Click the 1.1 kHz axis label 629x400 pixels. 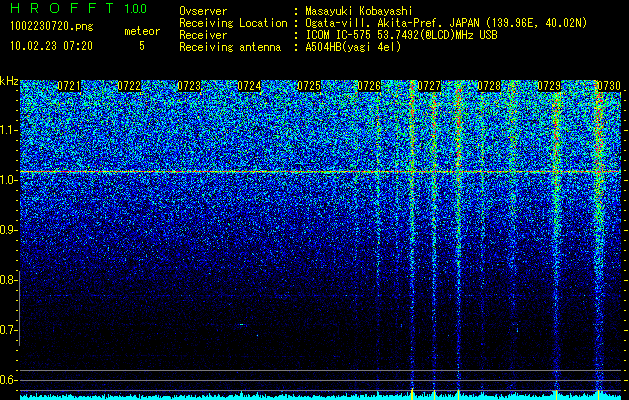tap(9, 130)
